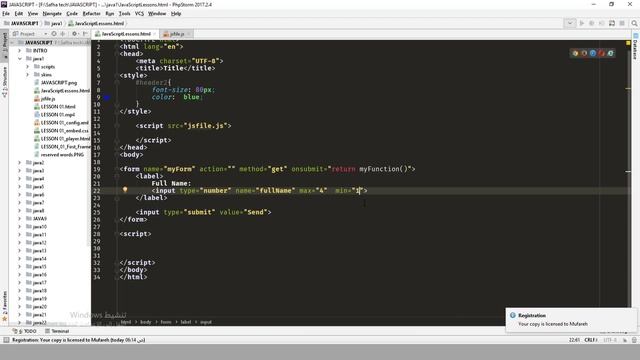Open in second browser icon overlay

(x=584, y=53)
